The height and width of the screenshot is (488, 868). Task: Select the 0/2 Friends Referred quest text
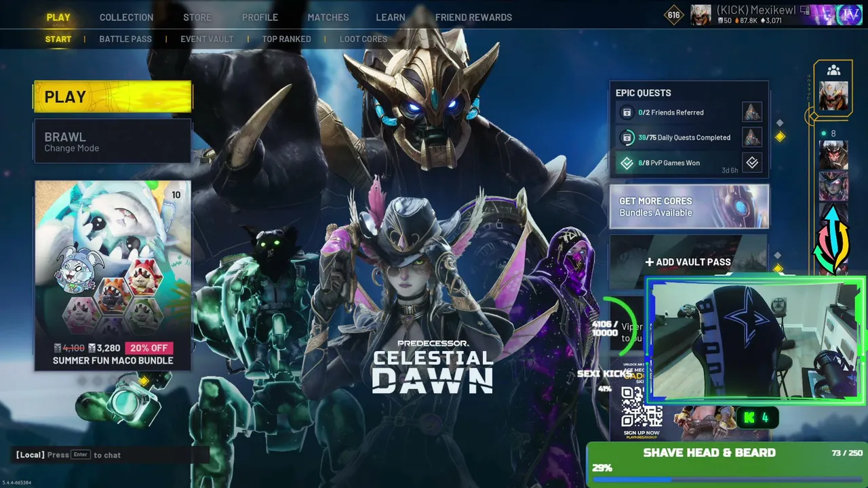tap(671, 113)
